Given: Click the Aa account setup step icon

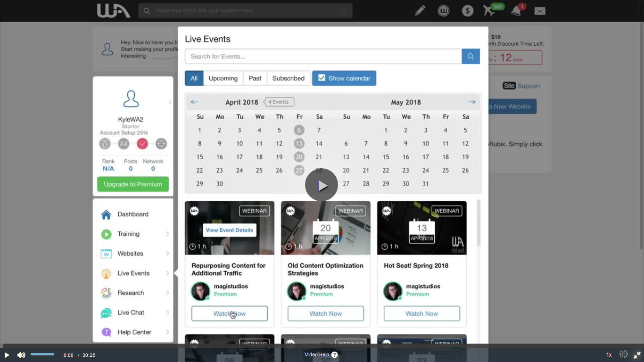Looking at the screenshot, I should [x=124, y=144].
